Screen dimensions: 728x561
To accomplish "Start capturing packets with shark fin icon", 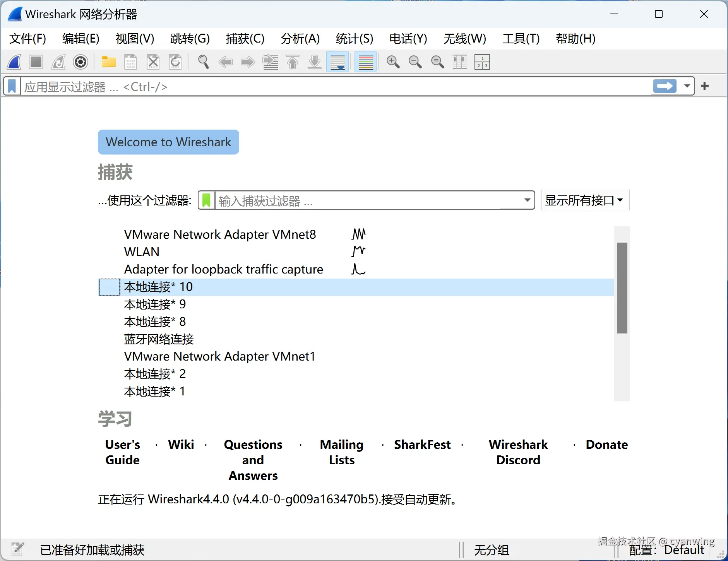I will coord(14,62).
